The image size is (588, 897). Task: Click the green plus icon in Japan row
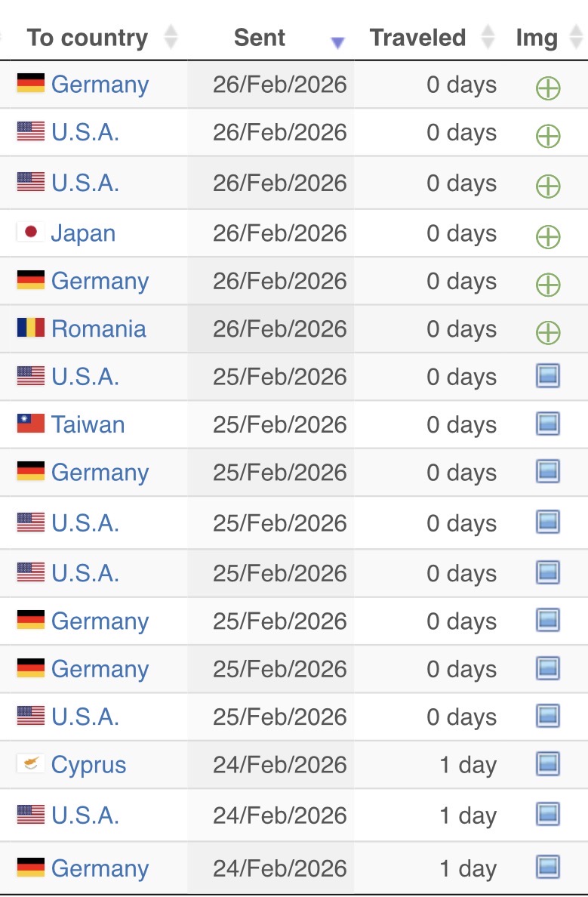point(548,236)
